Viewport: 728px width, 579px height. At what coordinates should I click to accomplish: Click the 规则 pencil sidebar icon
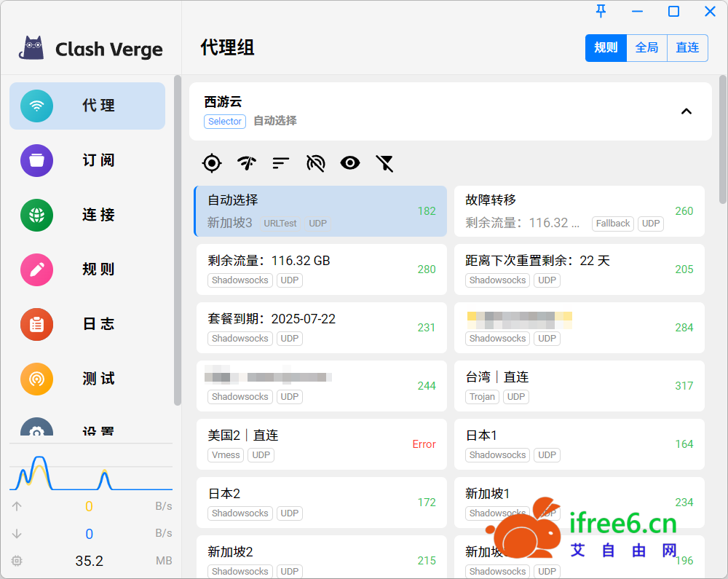(x=36, y=269)
